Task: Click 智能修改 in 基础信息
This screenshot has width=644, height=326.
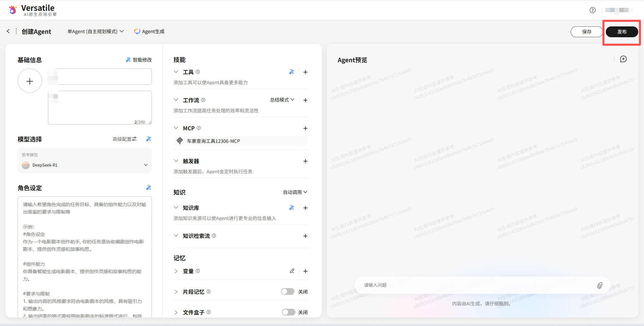Action: [x=139, y=60]
